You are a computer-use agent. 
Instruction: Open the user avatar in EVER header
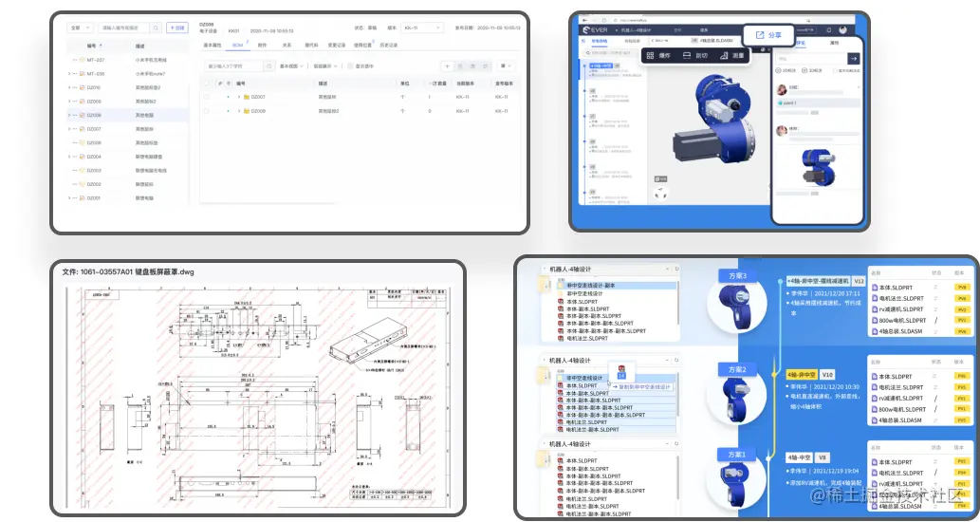click(842, 29)
